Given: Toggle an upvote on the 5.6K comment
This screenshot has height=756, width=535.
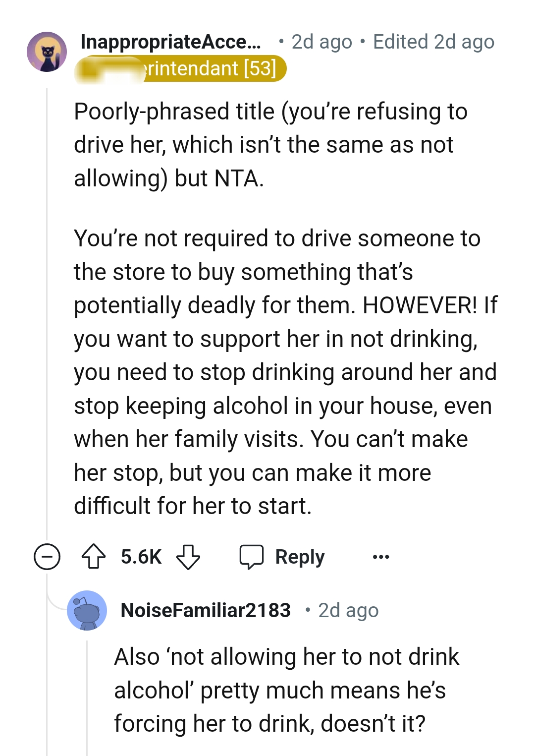Looking at the screenshot, I should coord(94,556).
